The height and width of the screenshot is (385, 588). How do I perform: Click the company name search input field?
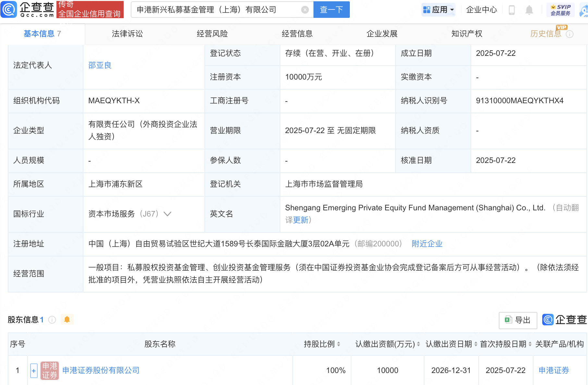(216, 10)
